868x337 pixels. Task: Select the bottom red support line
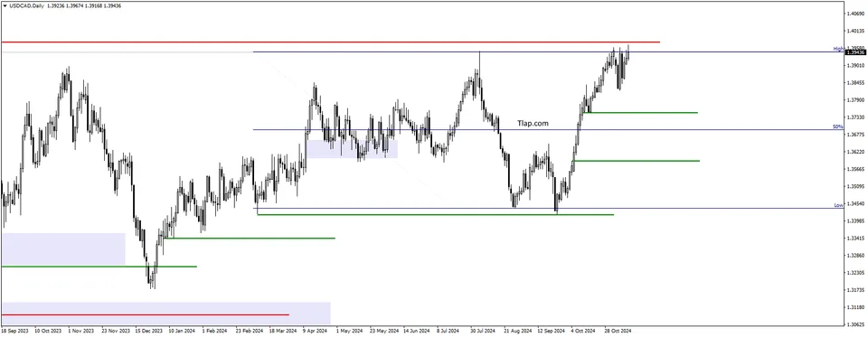[x=145, y=315]
